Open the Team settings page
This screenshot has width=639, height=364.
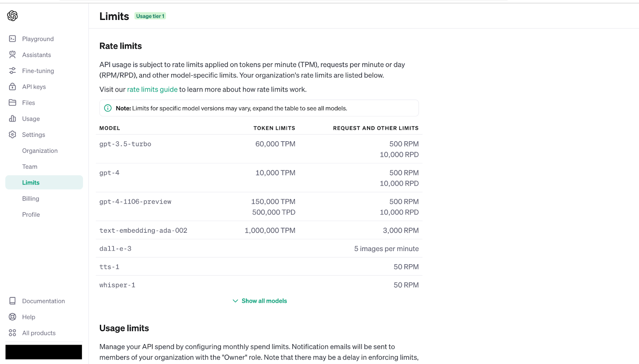(x=30, y=166)
